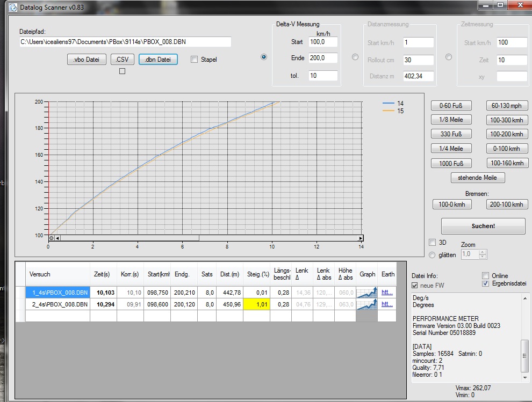Click the .vbo Datei button
Image resolution: width=532 pixels, height=402 pixels.
coord(87,60)
